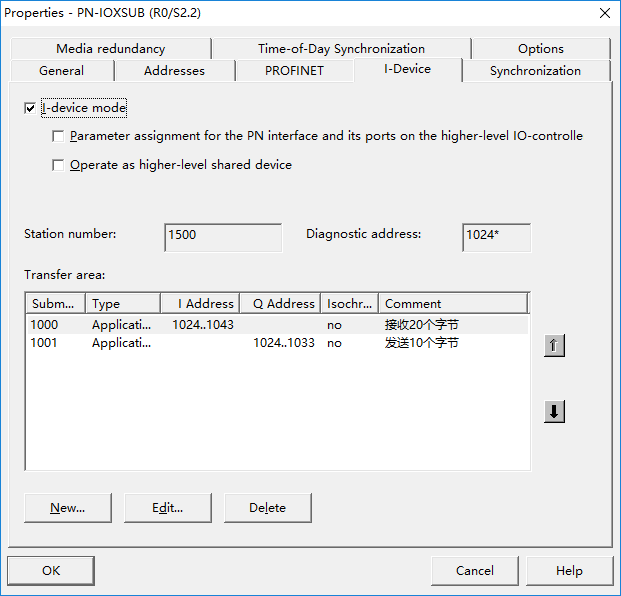Click the Application type cell in row 1001
The width and height of the screenshot is (621, 596).
[121, 343]
